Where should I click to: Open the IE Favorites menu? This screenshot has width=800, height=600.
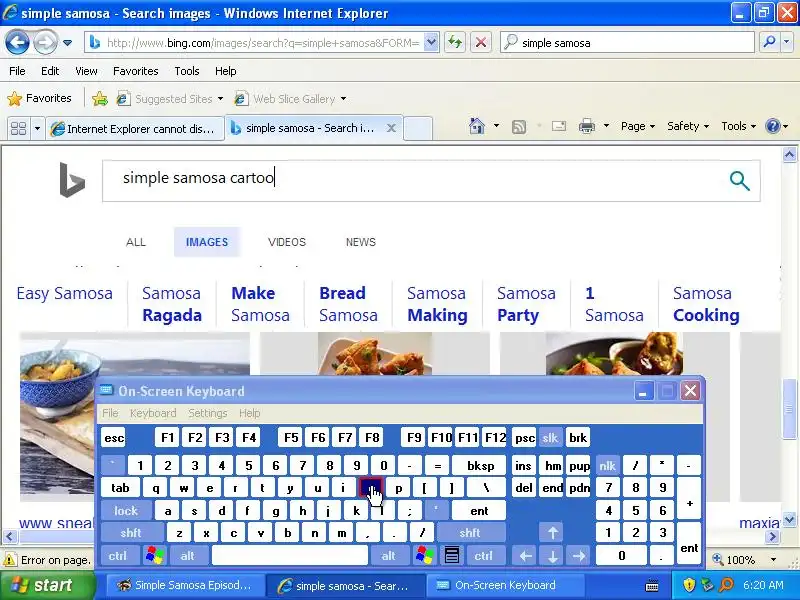pyautogui.click(x=135, y=71)
